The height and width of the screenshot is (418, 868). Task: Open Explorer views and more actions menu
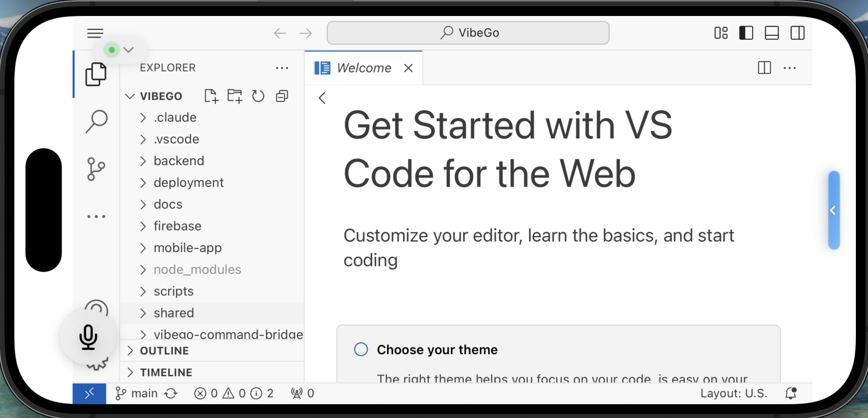[x=282, y=68]
